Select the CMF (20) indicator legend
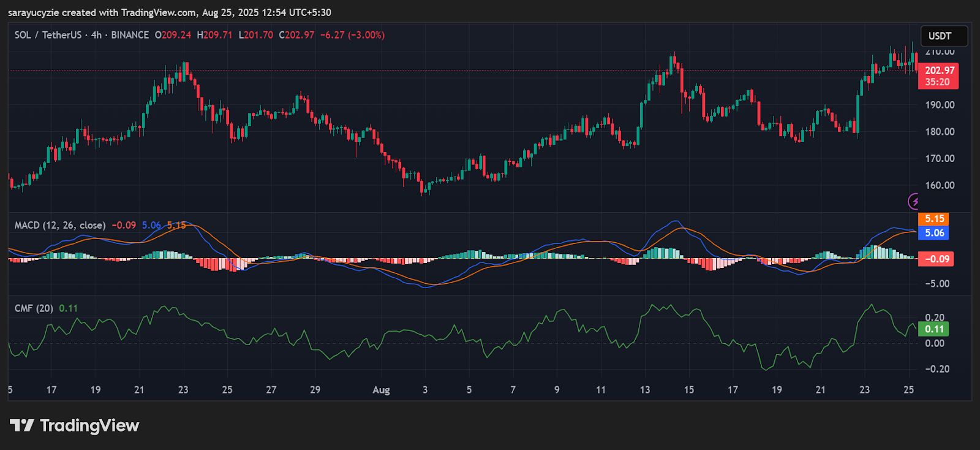 point(34,308)
